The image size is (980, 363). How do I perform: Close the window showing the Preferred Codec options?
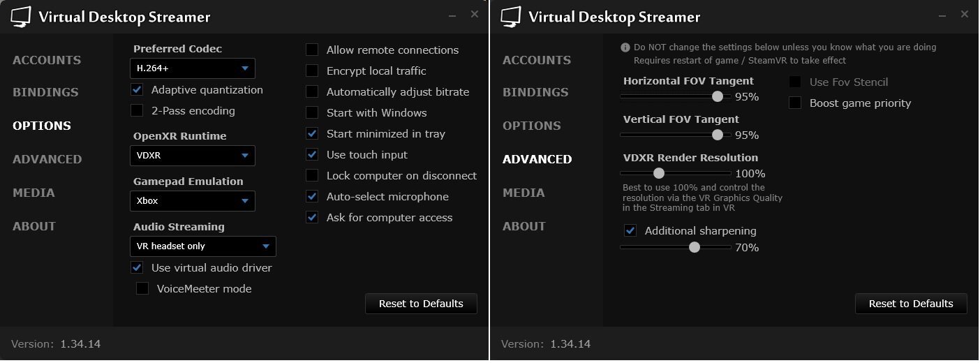[x=475, y=14]
